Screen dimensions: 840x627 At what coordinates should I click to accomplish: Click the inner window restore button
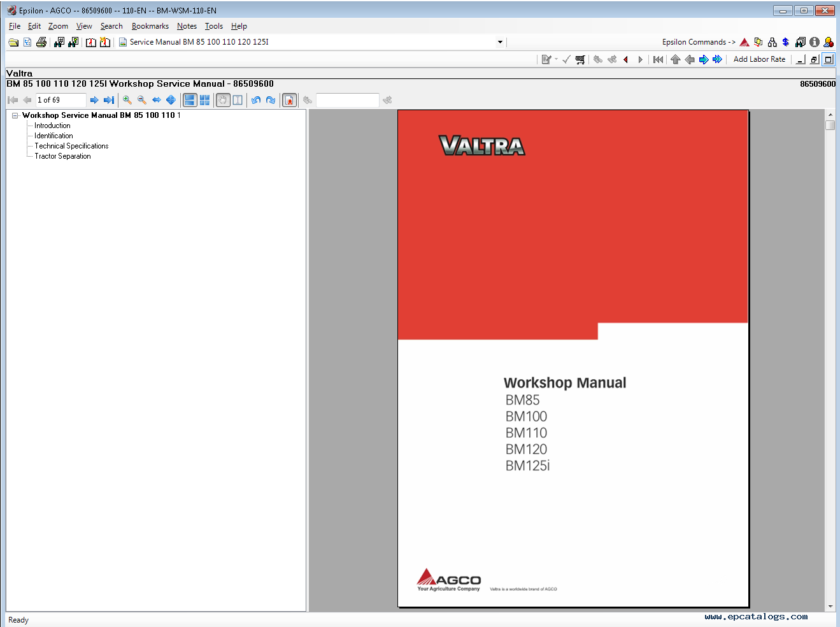pyautogui.click(x=815, y=59)
